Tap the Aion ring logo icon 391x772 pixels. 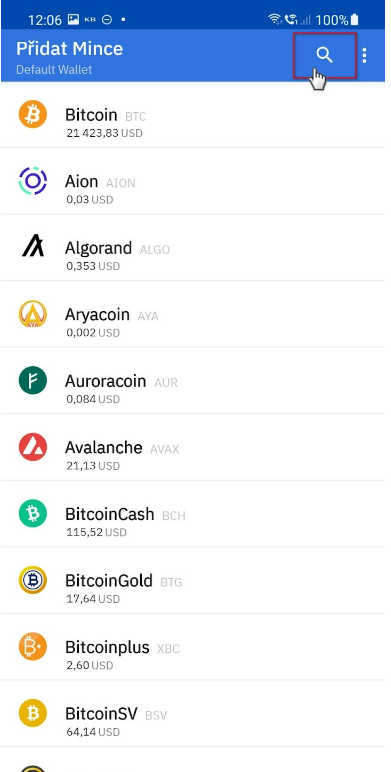coord(33,181)
